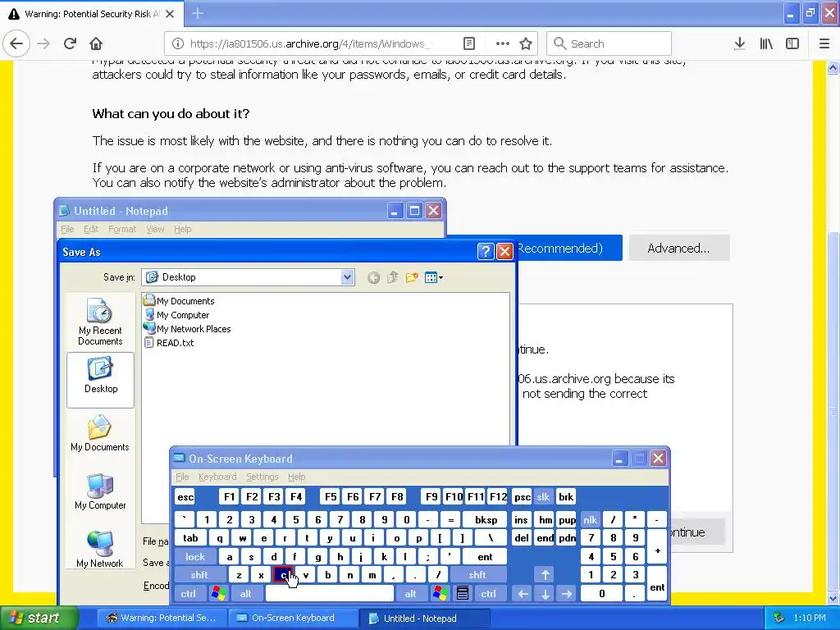Toggle left alt key on keyboard
Screen dimensions: 840x630
246,594
